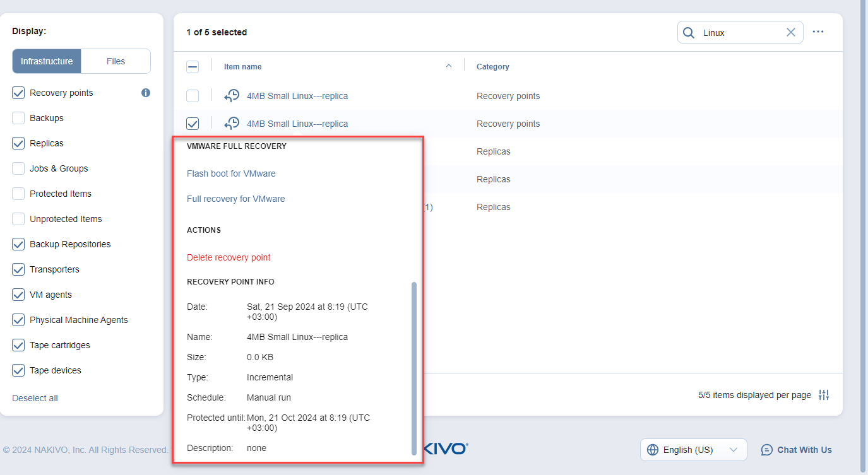Open the English (US) language dropdown

(693, 450)
